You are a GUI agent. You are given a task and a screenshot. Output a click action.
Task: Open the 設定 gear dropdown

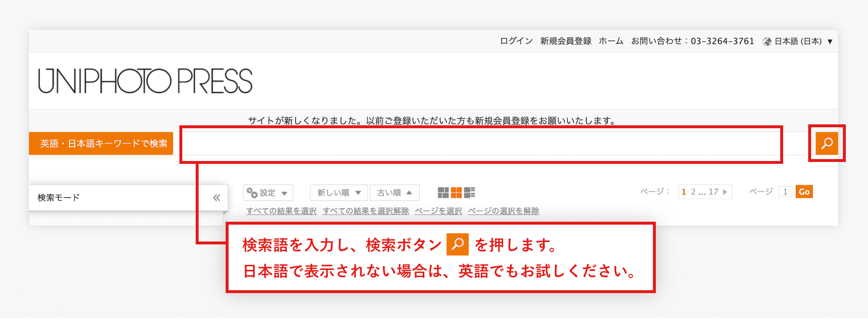268,193
